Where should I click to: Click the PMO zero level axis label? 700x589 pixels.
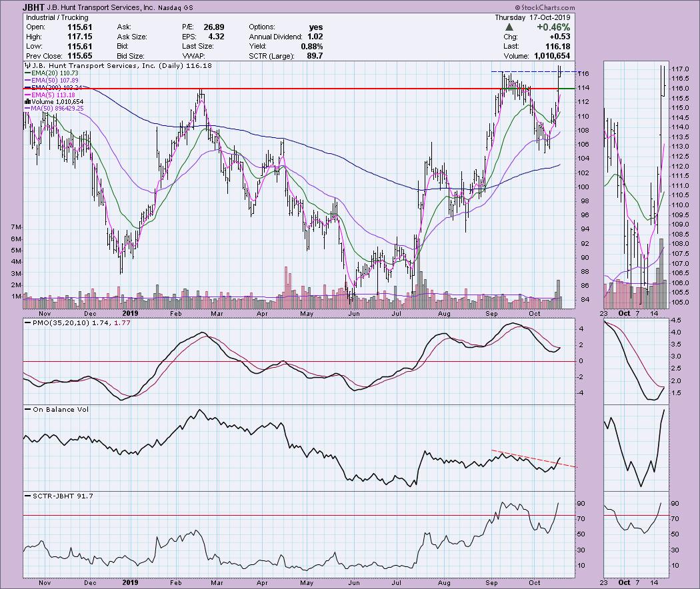coord(581,361)
